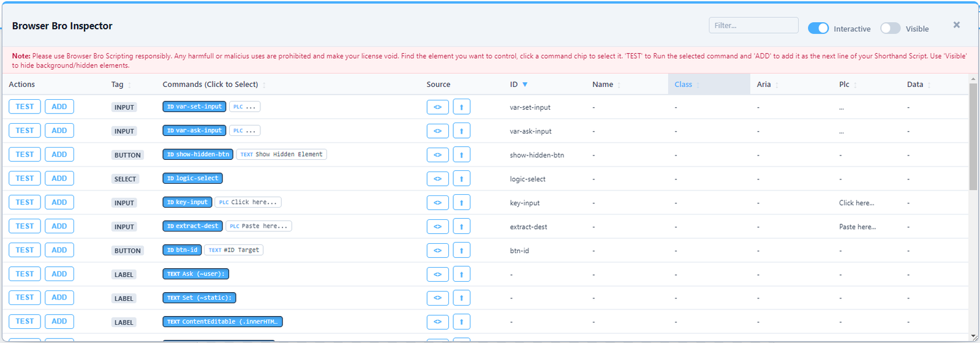The image size is (980, 343).
Task: Click up-arrow icon for btn-id row
Action: coord(461,251)
